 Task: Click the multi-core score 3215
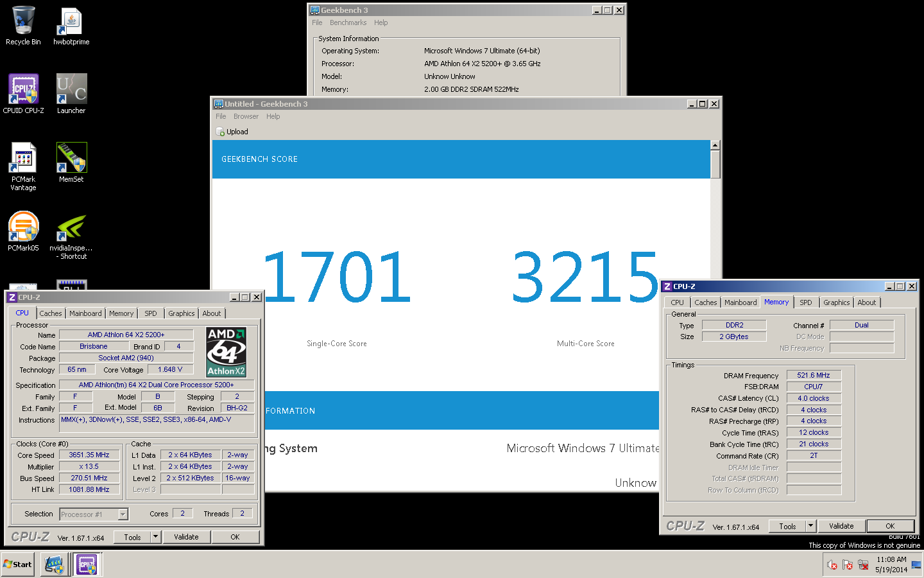pyautogui.click(x=585, y=277)
